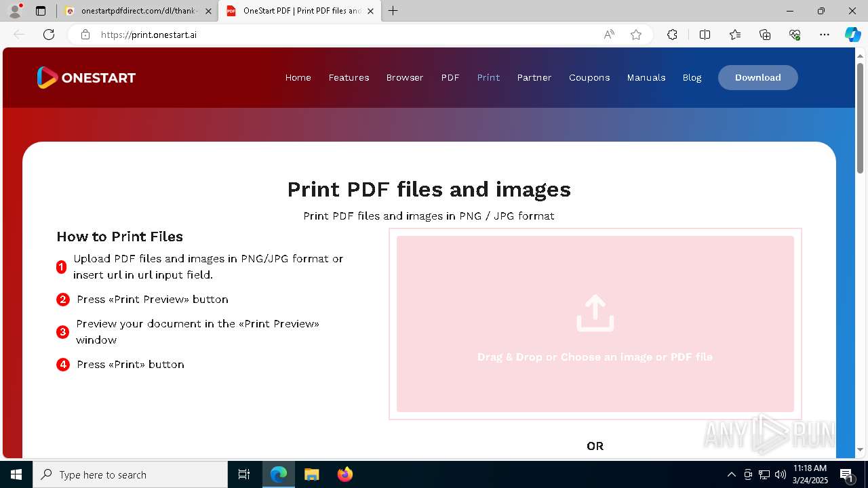Reload the page with refresh icon

coord(49,35)
